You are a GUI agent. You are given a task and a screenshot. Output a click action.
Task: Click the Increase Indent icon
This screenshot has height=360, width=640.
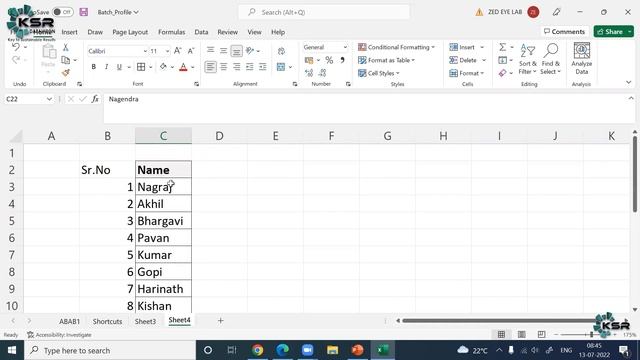[x=262, y=67]
